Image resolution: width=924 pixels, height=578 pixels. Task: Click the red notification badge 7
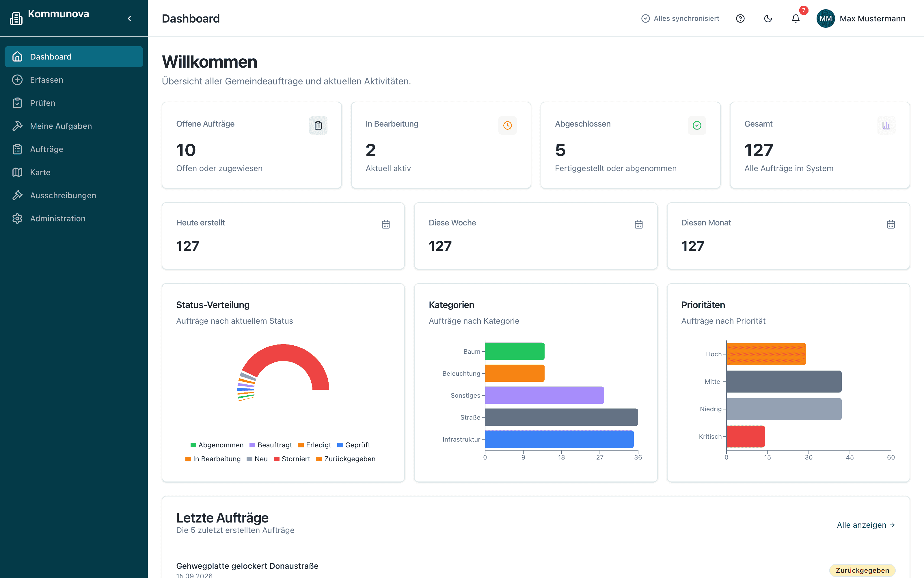(803, 10)
